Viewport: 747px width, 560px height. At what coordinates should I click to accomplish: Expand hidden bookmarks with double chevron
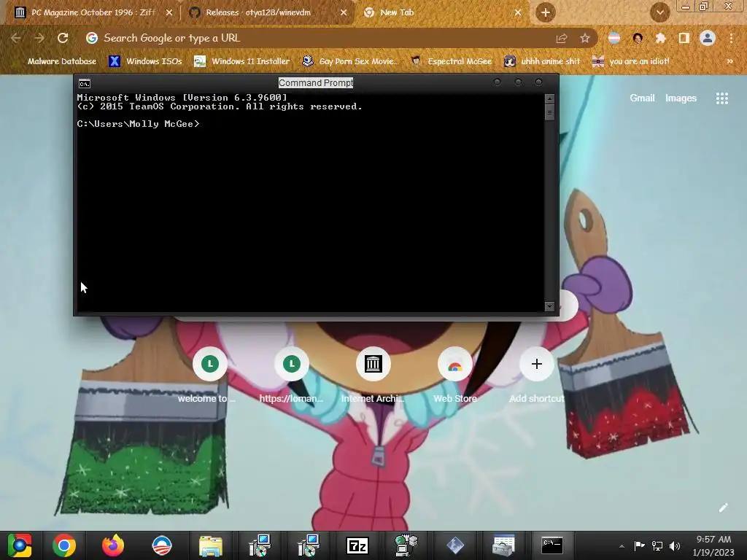pos(729,61)
